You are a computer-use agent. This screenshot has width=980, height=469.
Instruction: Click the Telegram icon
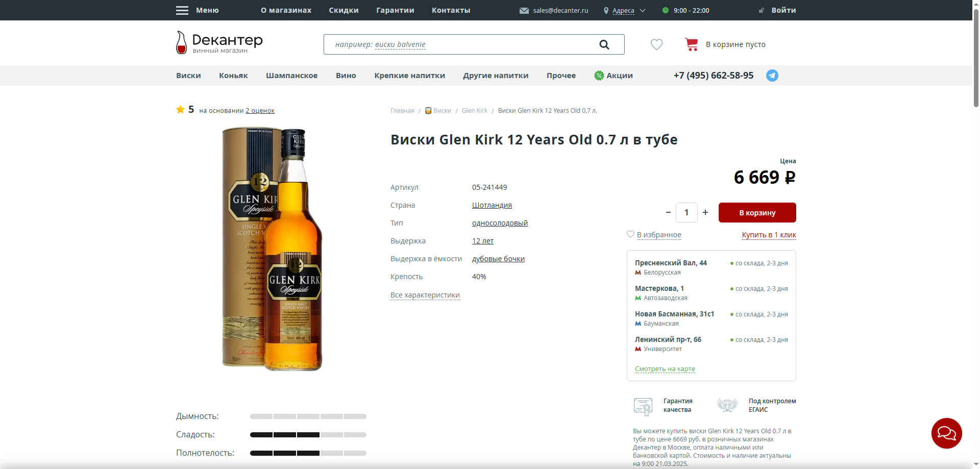(x=772, y=76)
